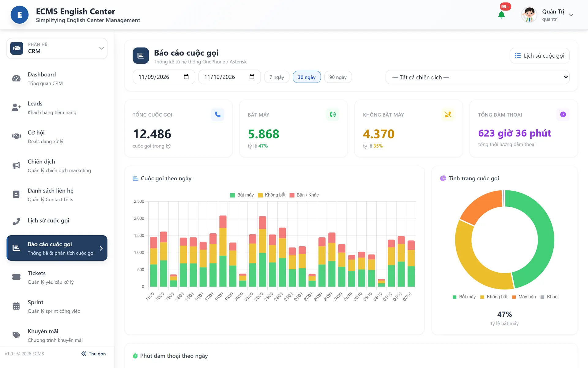Go to Lịch sử cuộc gọi in sidebar
The image size is (588, 368).
click(57, 221)
